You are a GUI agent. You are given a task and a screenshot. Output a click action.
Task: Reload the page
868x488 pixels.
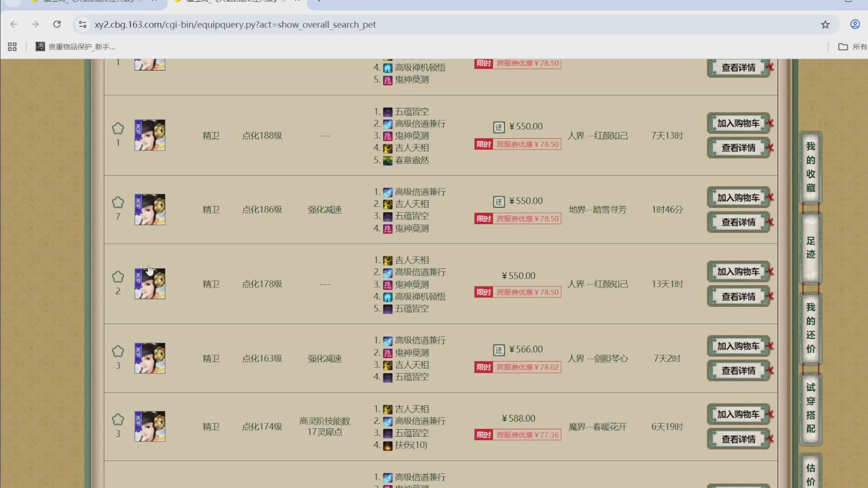click(57, 24)
